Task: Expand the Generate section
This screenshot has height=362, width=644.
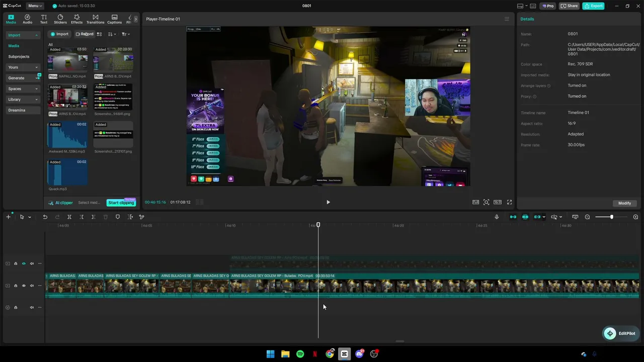Action: (x=23, y=78)
